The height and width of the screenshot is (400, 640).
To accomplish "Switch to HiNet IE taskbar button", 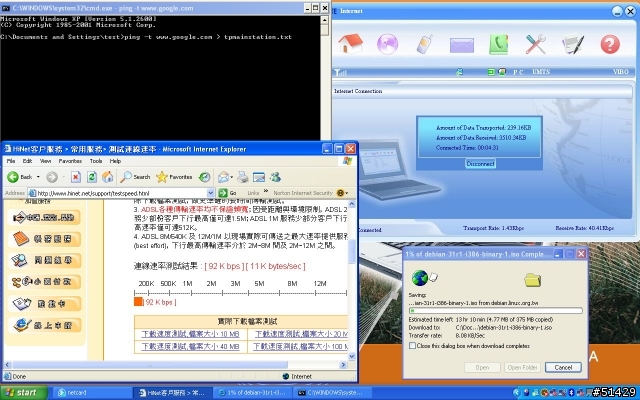I will (x=173, y=393).
